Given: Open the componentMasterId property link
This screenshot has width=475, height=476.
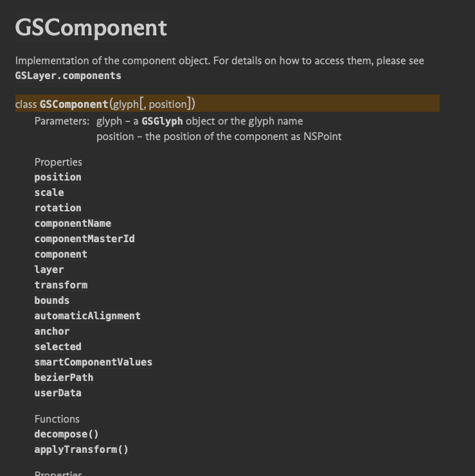Looking at the screenshot, I should (84, 239).
